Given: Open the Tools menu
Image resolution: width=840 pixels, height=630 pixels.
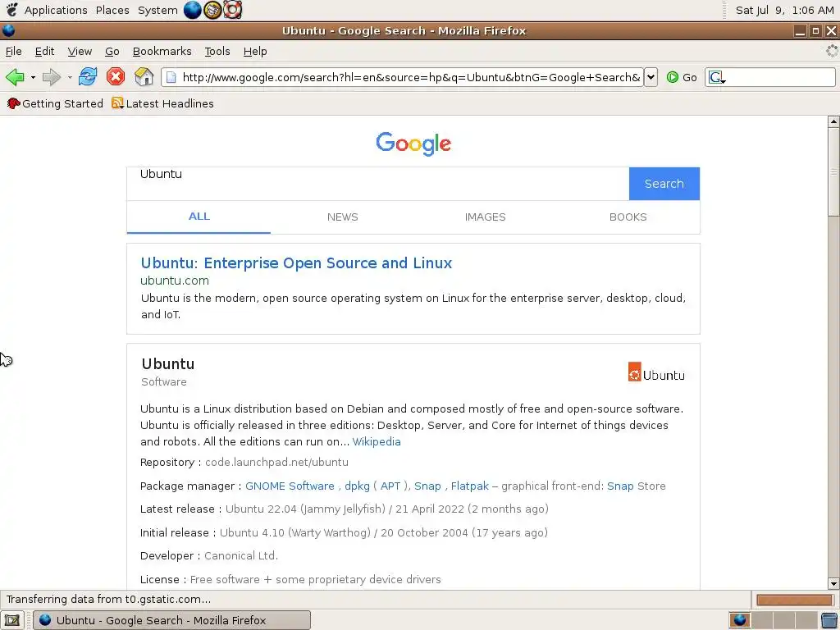Looking at the screenshot, I should [217, 52].
